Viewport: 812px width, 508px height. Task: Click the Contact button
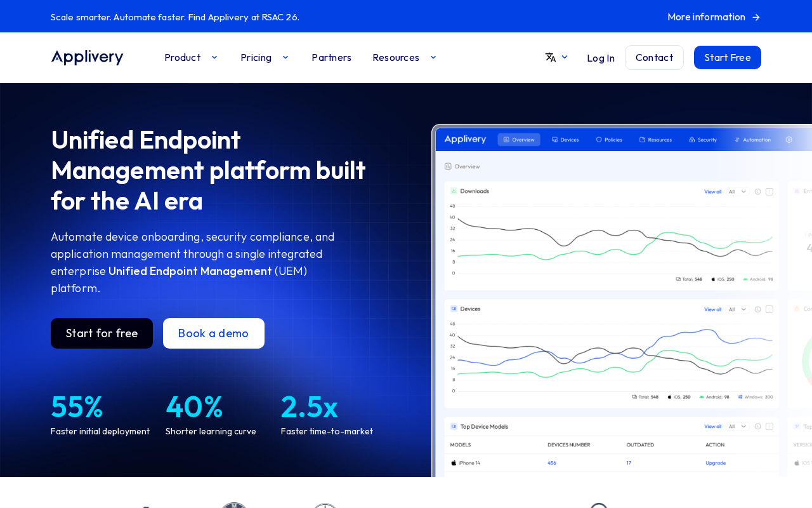[654, 58]
